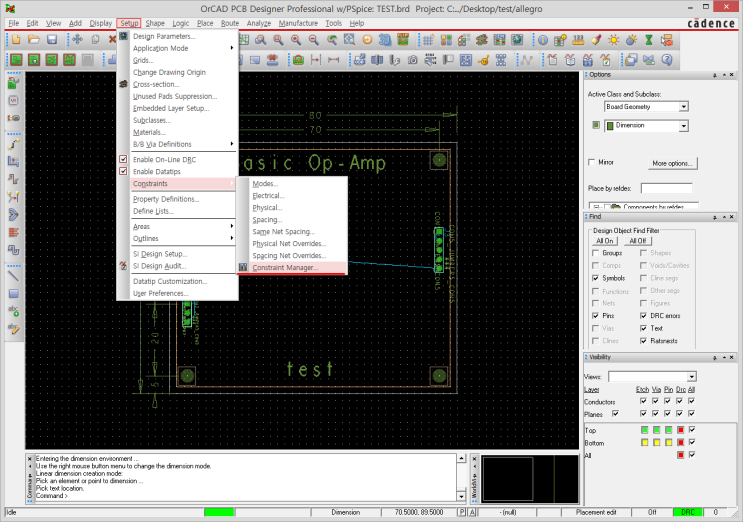Click the Save disk icon in toolbar
The width and height of the screenshot is (743, 522).
[51, 39]
